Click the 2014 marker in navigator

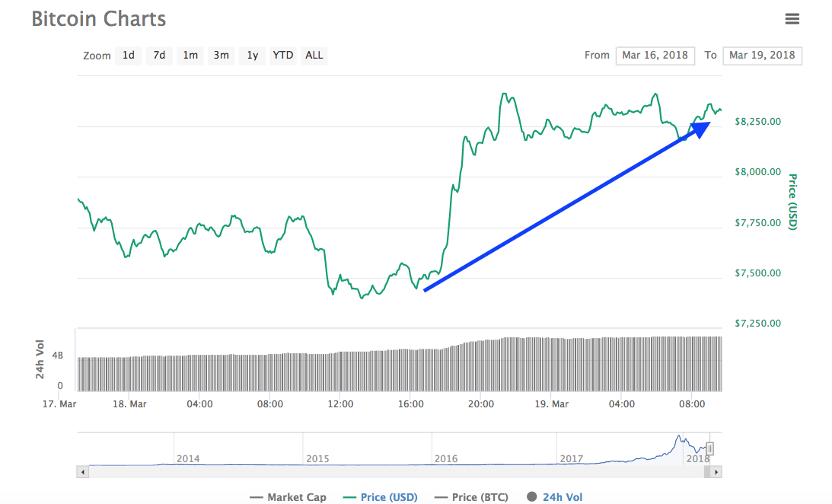(x=188, y=458)
